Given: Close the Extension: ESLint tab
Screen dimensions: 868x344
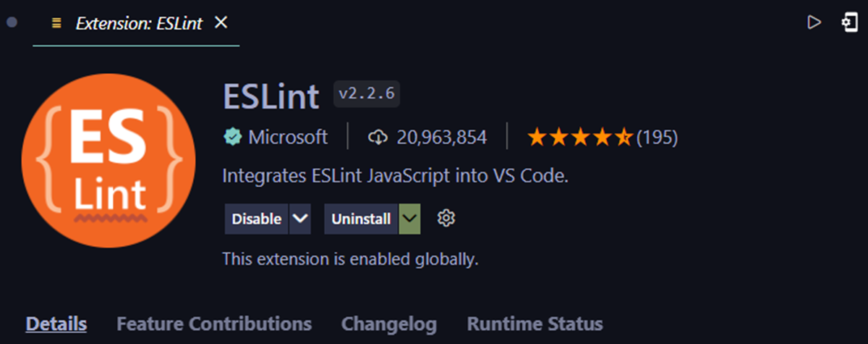Looking at the screenshot, I should tap(221, 23).
